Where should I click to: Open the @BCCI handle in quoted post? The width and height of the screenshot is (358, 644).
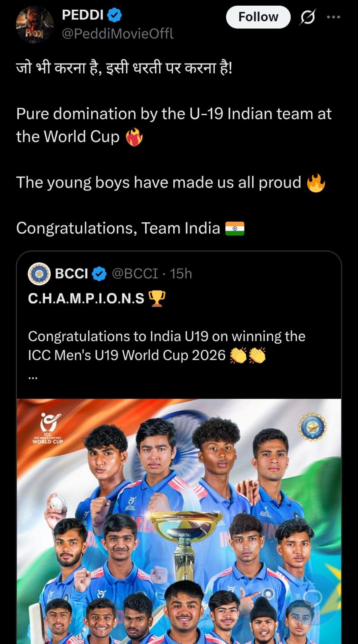click(135, 274)
